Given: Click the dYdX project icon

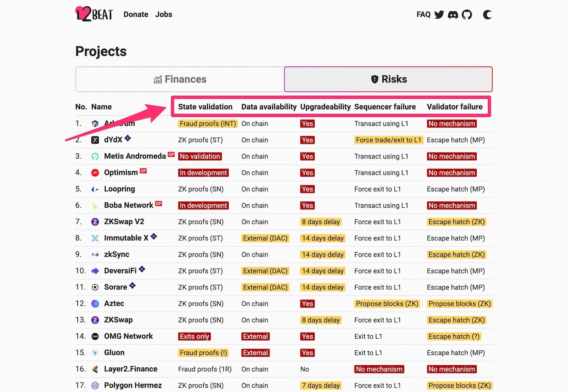Looking at the screenshot, I should [x=95, y=140].
